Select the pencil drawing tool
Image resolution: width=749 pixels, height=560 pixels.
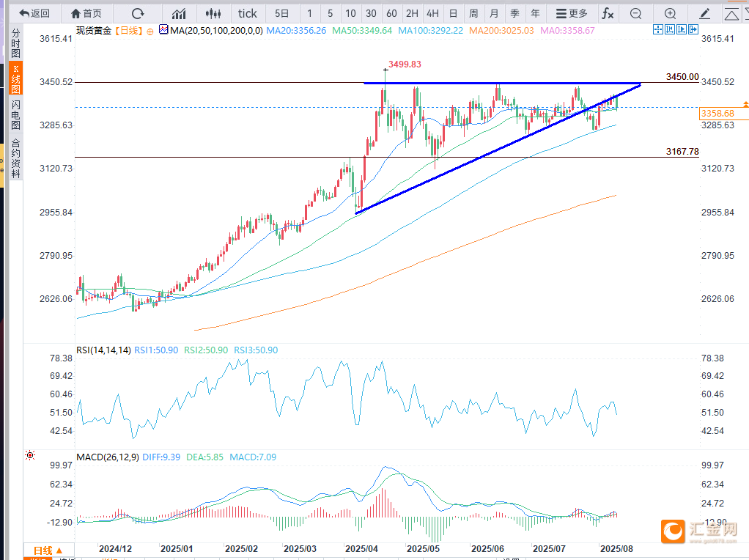704,13
